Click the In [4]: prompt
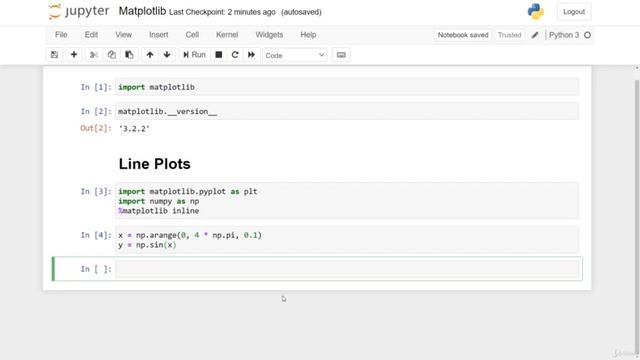 coord(96,235)
